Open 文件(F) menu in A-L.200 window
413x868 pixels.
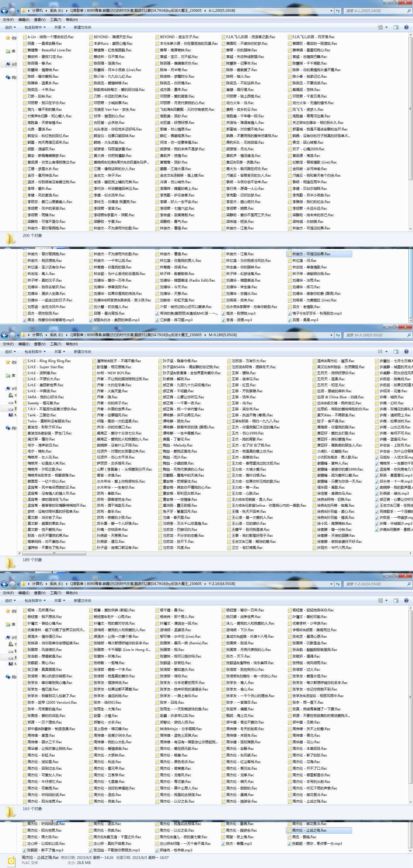tap(8, 19)
